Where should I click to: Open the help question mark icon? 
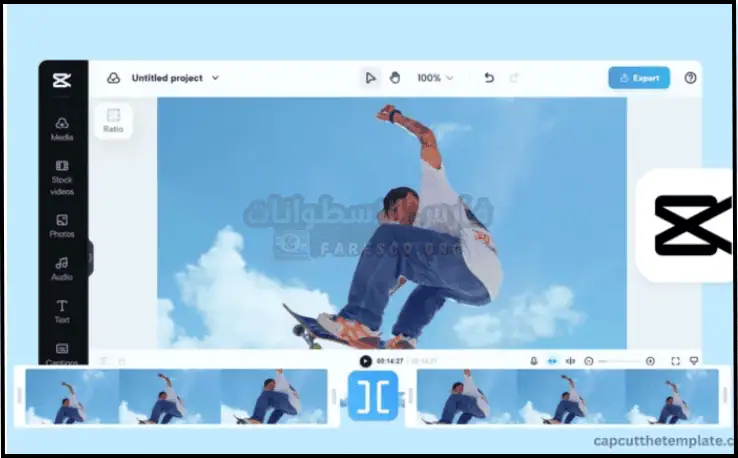(x=690, y=78)
